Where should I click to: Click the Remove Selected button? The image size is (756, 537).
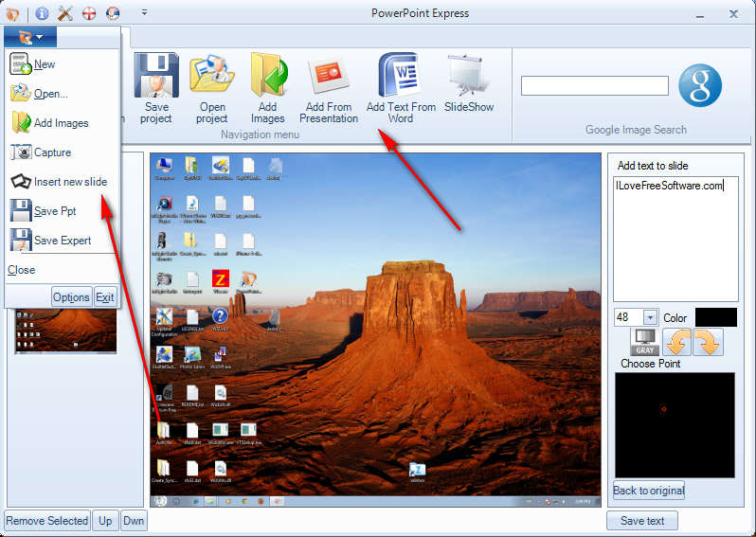[x=47, y=521]
